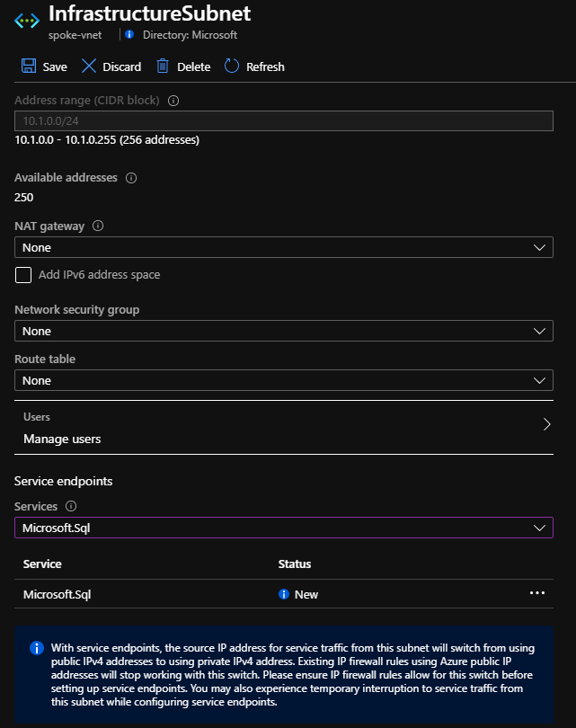Click info icon beside NAT gateway

[98, 226]
